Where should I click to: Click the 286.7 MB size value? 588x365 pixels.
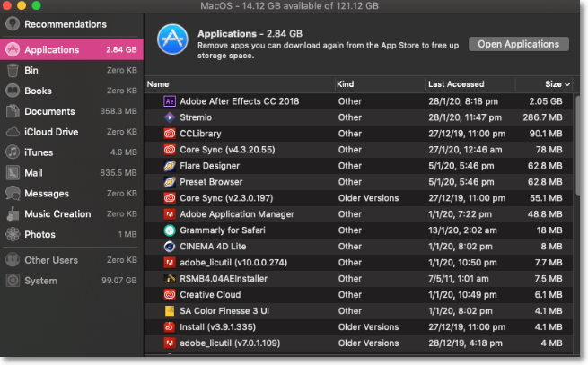point(542,117)
